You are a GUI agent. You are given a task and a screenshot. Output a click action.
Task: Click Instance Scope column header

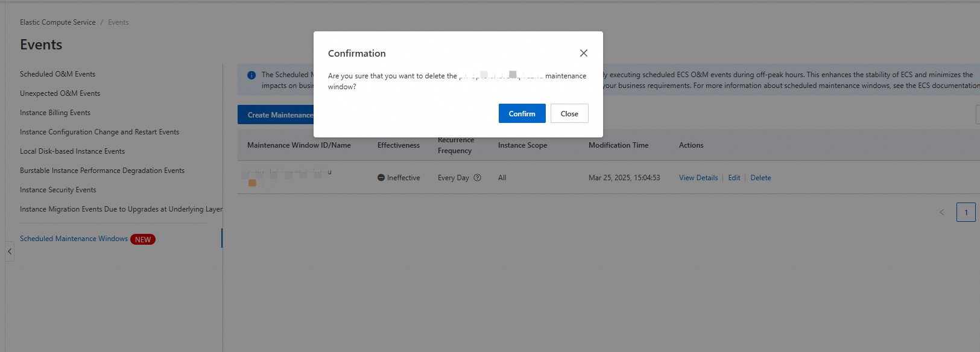click(x=523, y=145)
